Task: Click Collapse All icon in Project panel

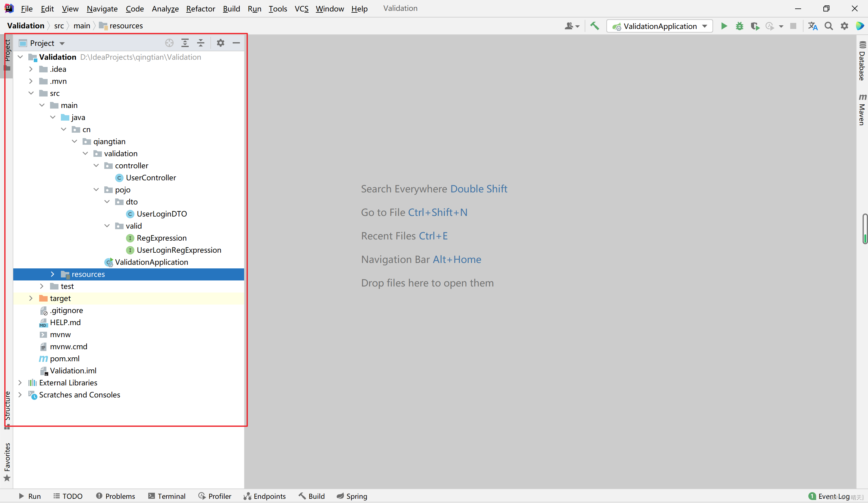Action: coord(200,43)
